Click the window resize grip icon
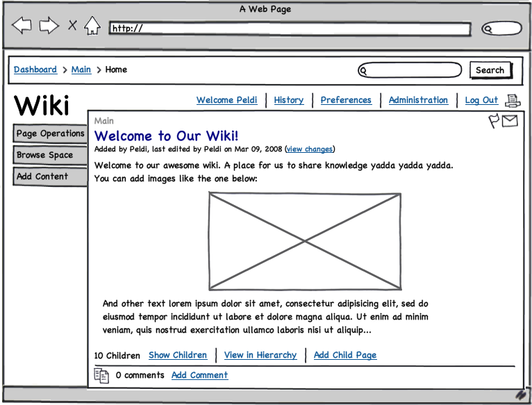The image size is (532, 405). [x=522, y=395]
